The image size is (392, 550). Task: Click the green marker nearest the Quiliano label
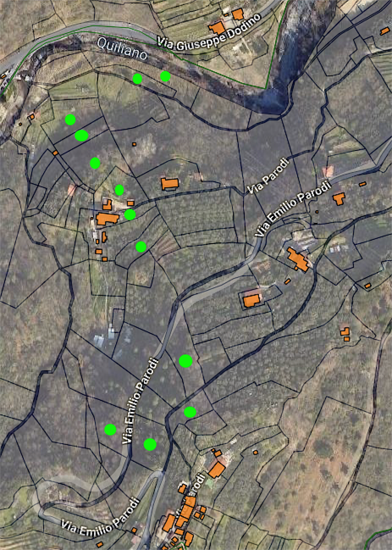(x=137, y=79)
